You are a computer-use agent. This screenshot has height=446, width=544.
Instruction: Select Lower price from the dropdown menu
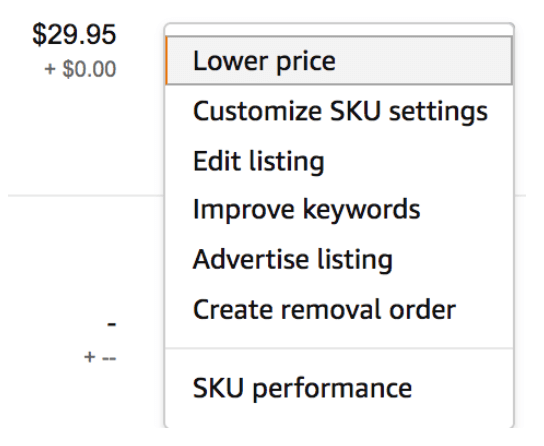pyautogui.click(x=339, y=61)
